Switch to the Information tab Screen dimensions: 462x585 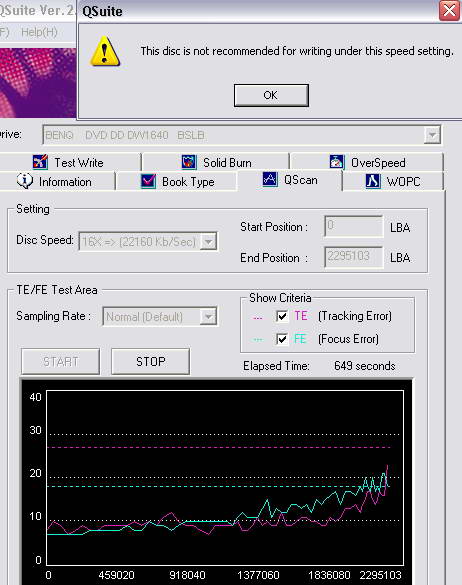point(56,182)
